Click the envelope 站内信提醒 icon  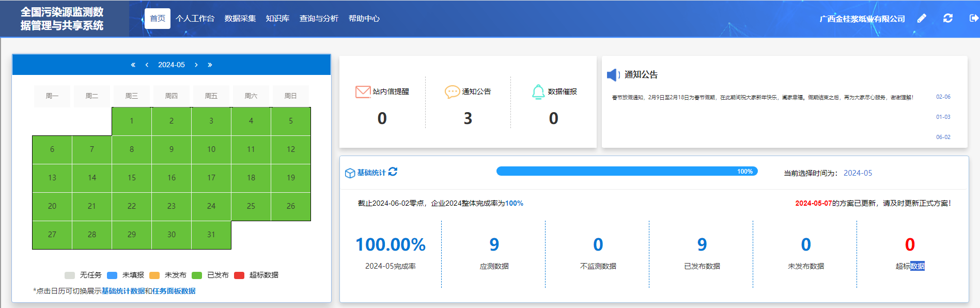click(x=363, y=91)
